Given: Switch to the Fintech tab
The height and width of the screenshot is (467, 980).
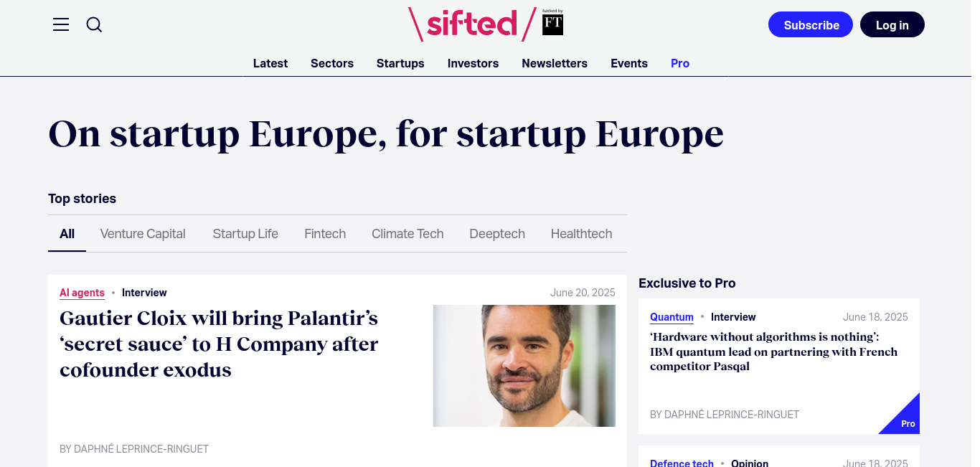Looking at the screenshot, I should point(325,234).
